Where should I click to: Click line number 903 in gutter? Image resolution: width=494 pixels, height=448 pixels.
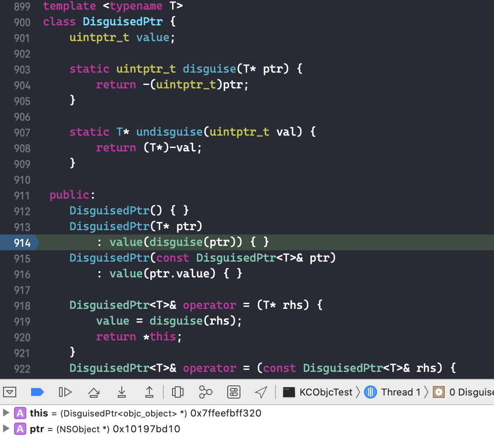pos(22,69)
